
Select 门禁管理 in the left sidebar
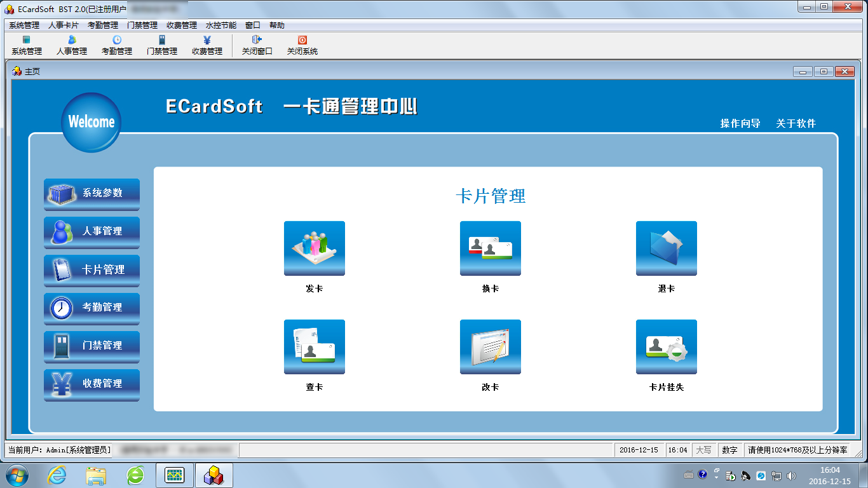(92, 347)
